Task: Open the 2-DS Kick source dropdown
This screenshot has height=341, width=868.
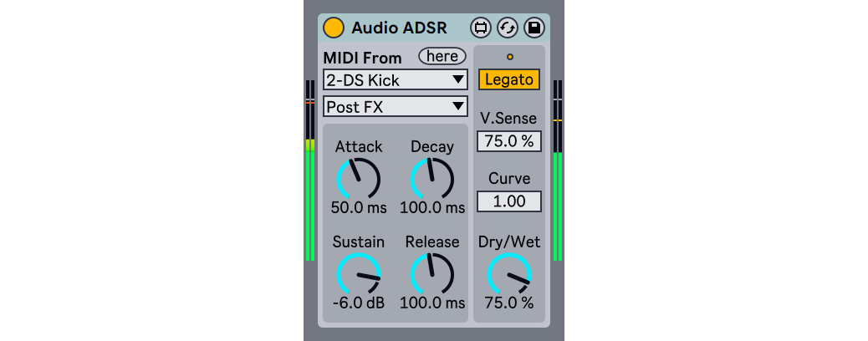Action: tap(396, 80)
